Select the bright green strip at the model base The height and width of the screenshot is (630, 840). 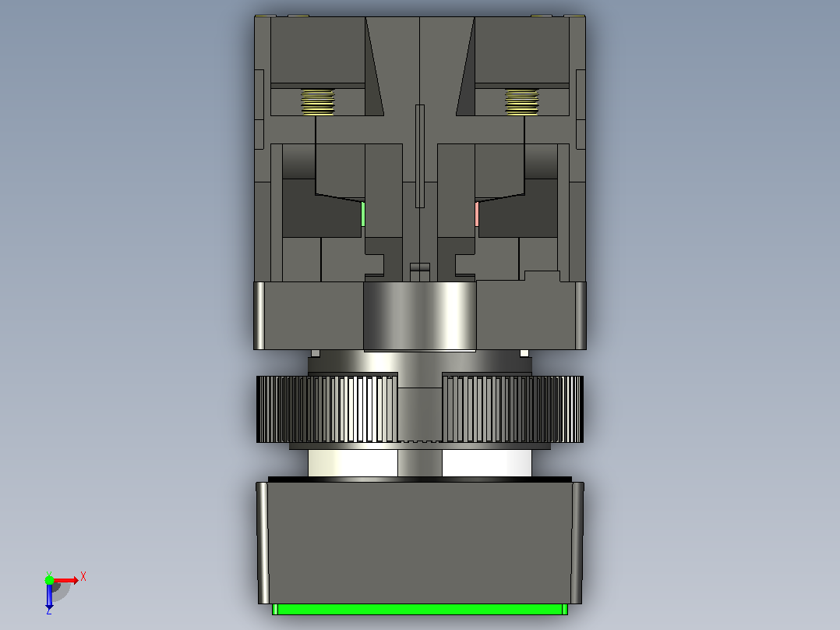[420, 609]
